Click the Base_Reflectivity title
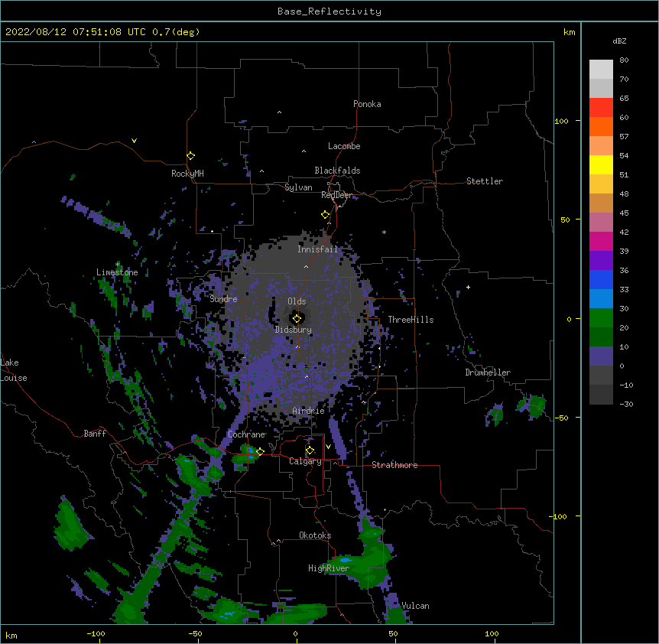The height and width of the screenshot is (644, 659). pos(329,11)
